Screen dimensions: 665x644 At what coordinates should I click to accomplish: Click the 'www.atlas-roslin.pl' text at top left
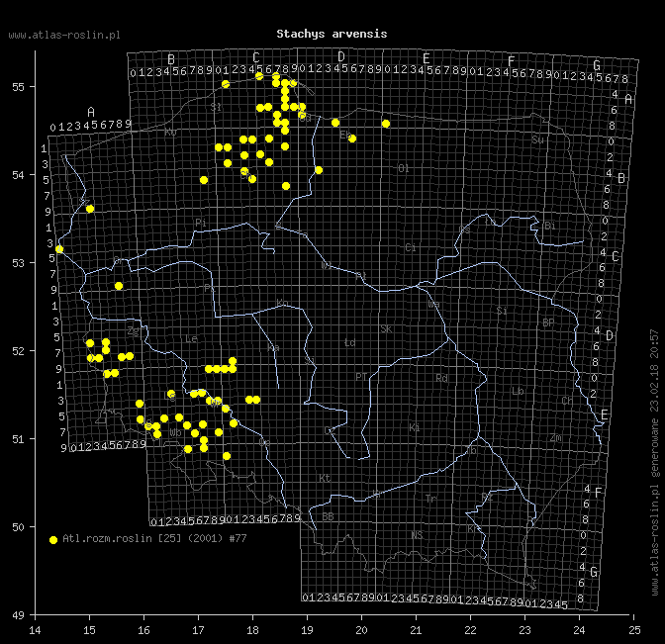click(x=64, y=36)
